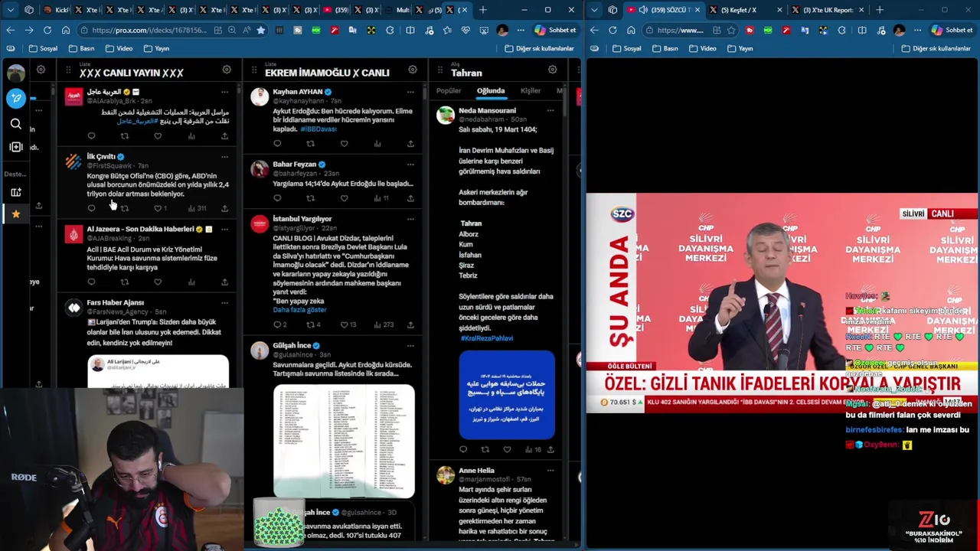Open Sohbet et Copilot in right browser

952,30
